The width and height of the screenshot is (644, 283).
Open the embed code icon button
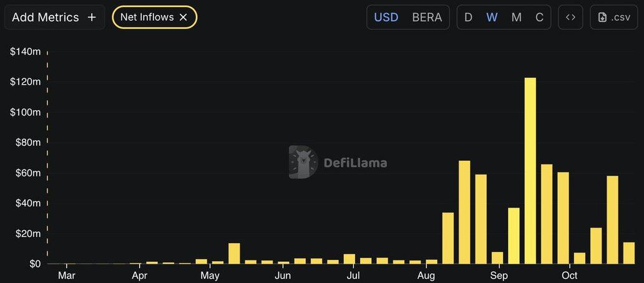[x=570, y=17]
